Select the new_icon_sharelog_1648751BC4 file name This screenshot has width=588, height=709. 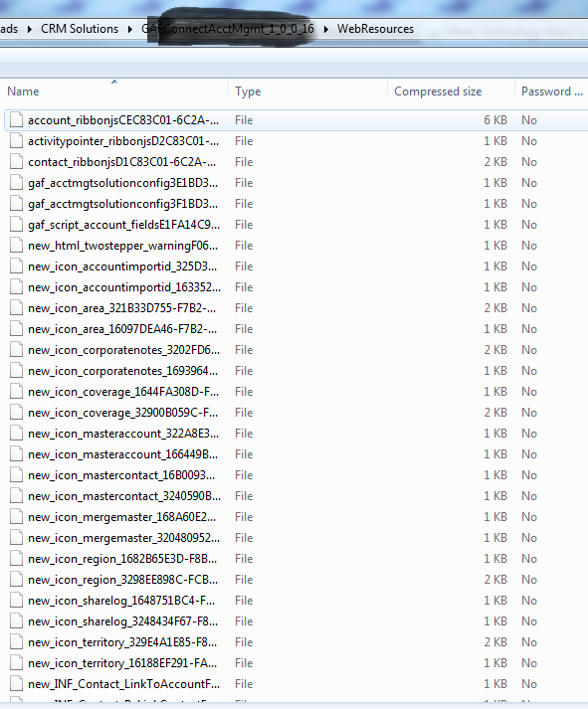coord(121,601)
